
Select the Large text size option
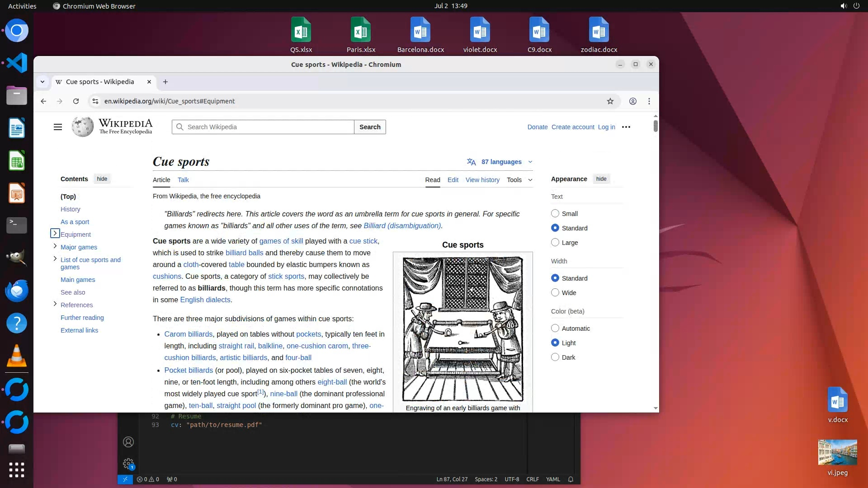(555, 243)
